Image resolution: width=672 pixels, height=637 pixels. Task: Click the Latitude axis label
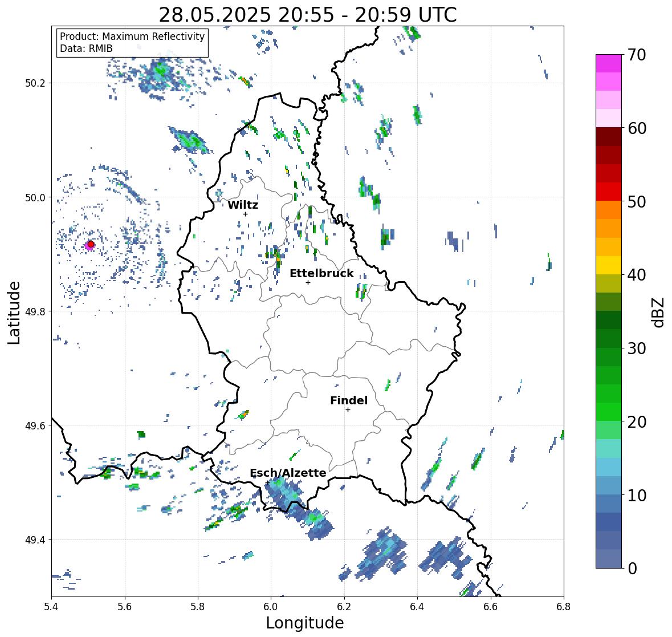(14, 313)
